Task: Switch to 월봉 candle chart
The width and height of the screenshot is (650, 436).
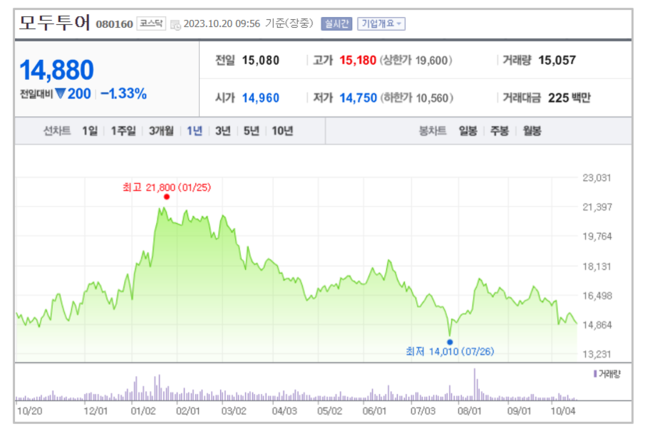Action: pyautogui.click(x=532, y=131)
